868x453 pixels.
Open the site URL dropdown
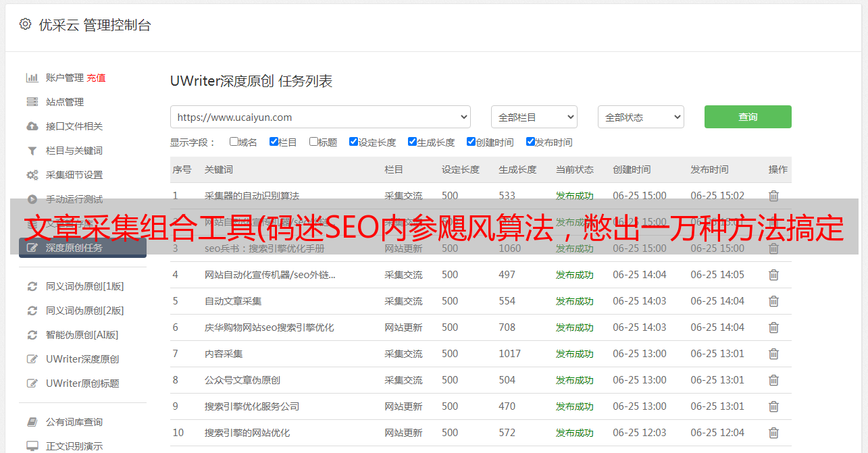[x=320, y=117]
